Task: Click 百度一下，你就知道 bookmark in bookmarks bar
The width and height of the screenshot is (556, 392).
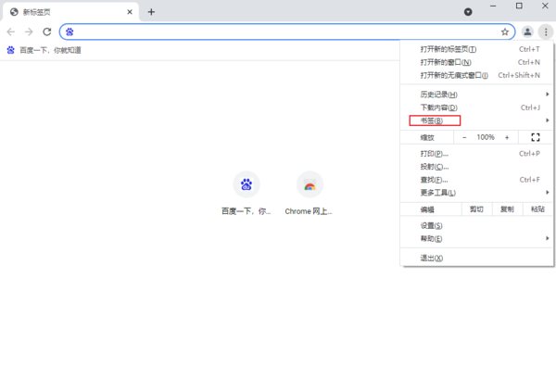Action: tap(44, 50)
